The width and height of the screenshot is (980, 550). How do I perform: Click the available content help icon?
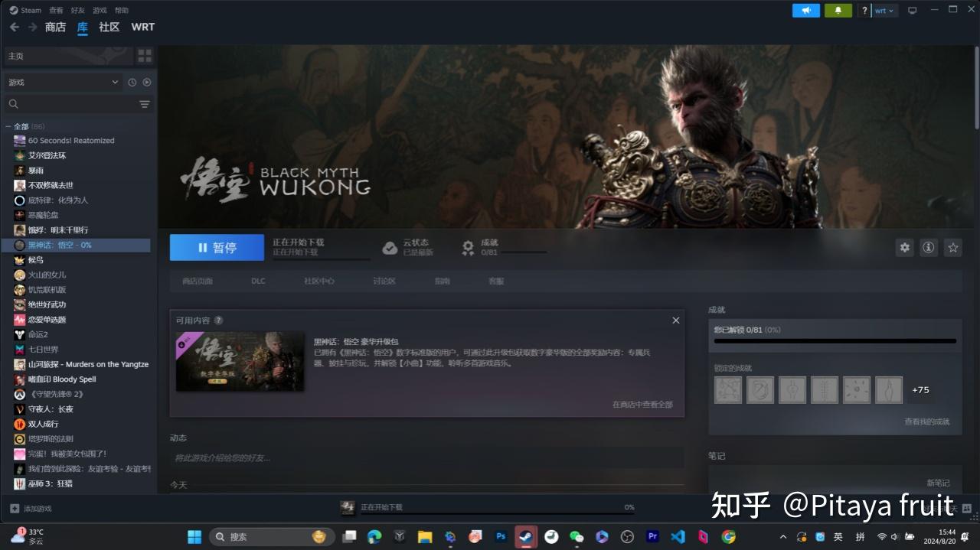219,321
